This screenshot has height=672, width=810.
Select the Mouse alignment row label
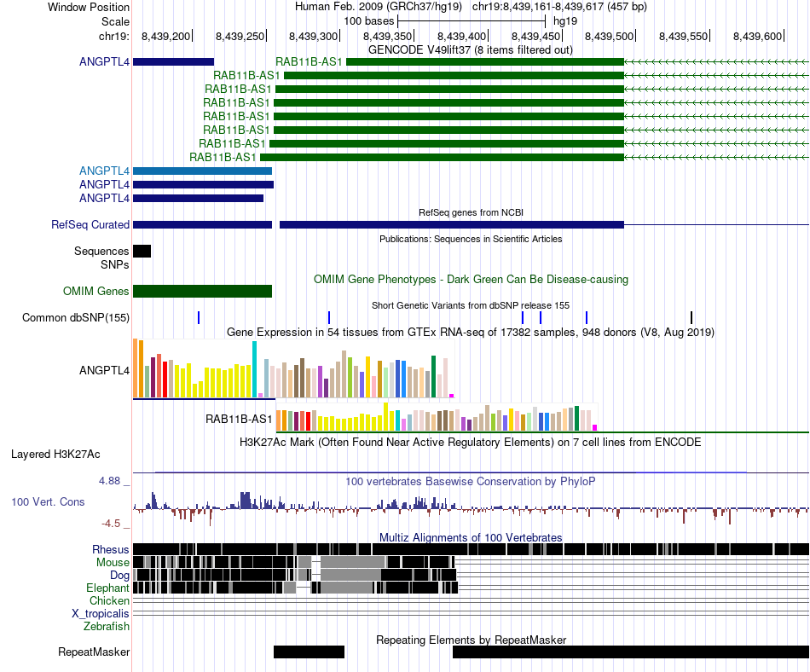click(113, 563)
